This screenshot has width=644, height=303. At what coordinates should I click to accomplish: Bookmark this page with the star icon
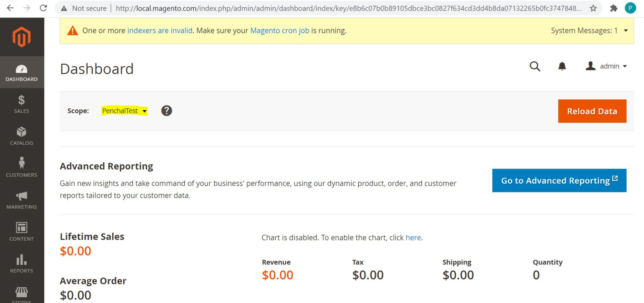(x=593, y=8)
